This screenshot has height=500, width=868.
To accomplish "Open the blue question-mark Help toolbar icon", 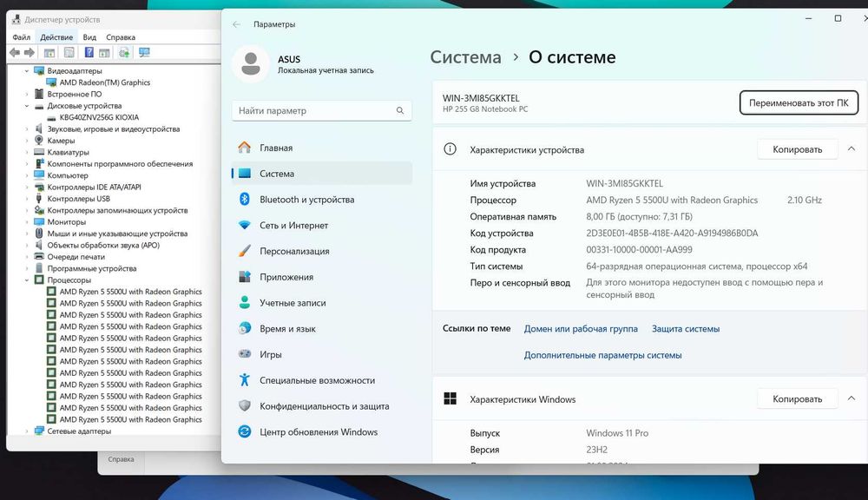I will (89, 52).
